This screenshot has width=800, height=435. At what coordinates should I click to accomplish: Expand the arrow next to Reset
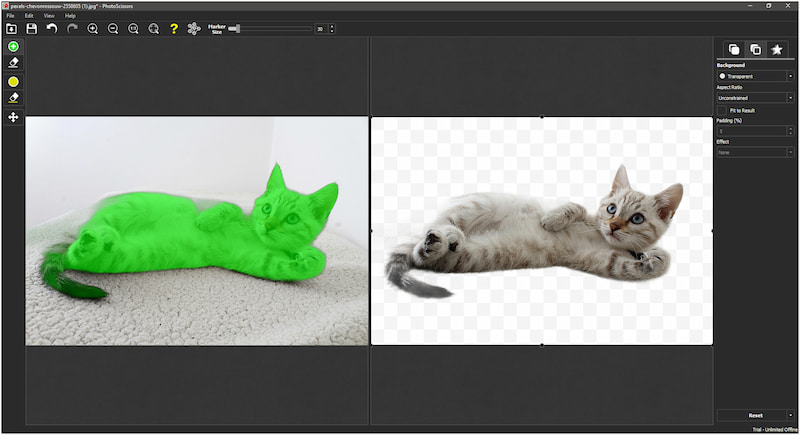790,415
